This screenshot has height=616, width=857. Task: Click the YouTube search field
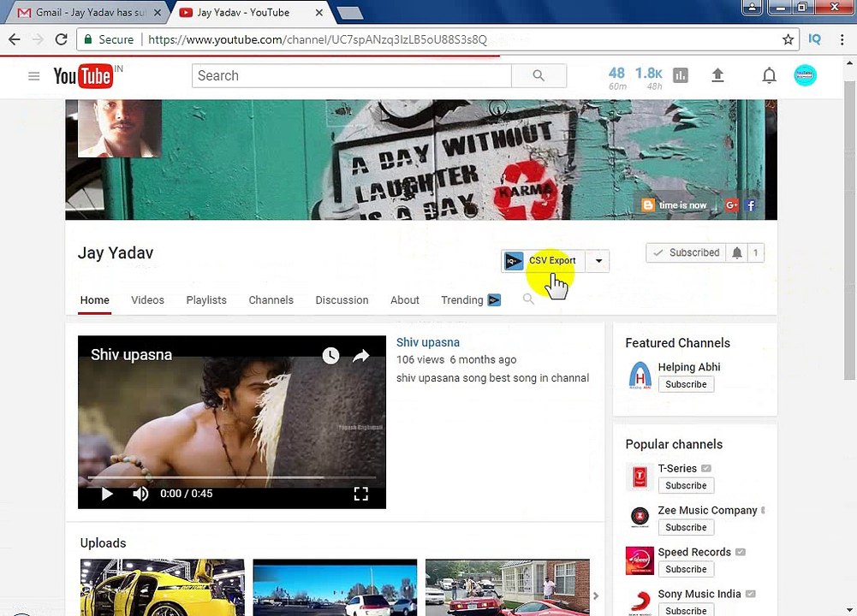click(x=351, y=75)
